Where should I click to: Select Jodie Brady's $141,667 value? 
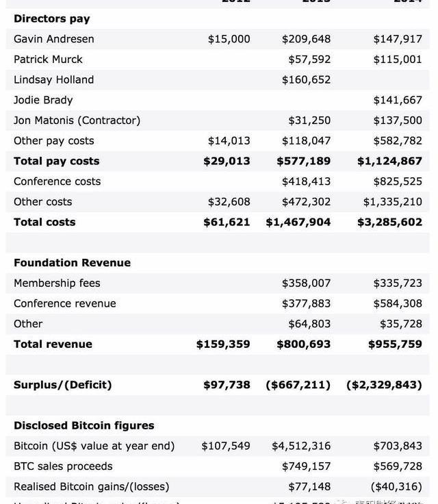click(x=398, y=100)
